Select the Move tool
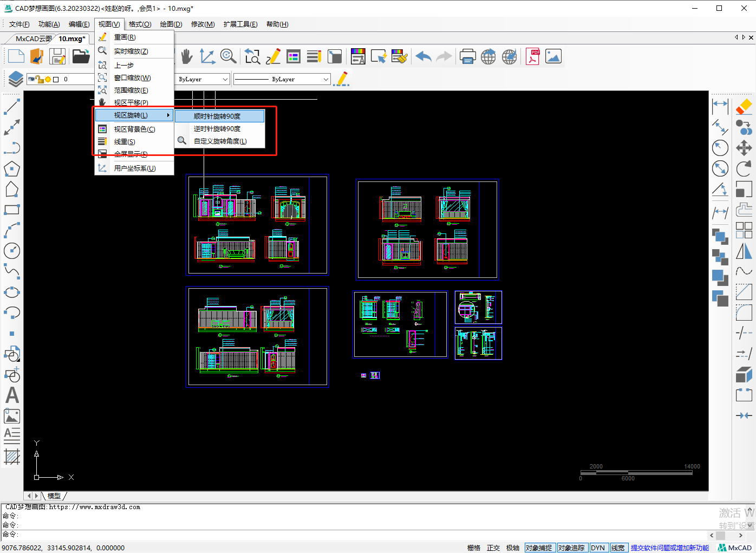The image size is (756, 553). pyautogui.click(x=744, y=148)
